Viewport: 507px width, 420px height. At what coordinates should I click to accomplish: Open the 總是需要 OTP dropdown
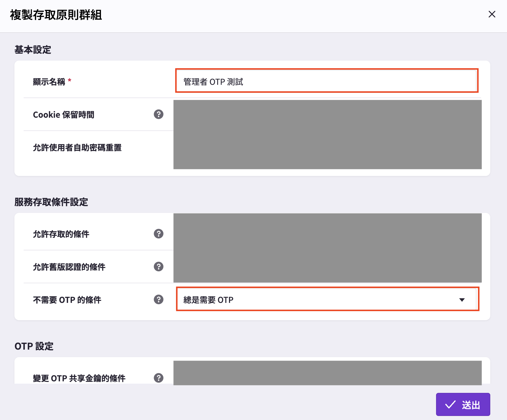[327, 299]
